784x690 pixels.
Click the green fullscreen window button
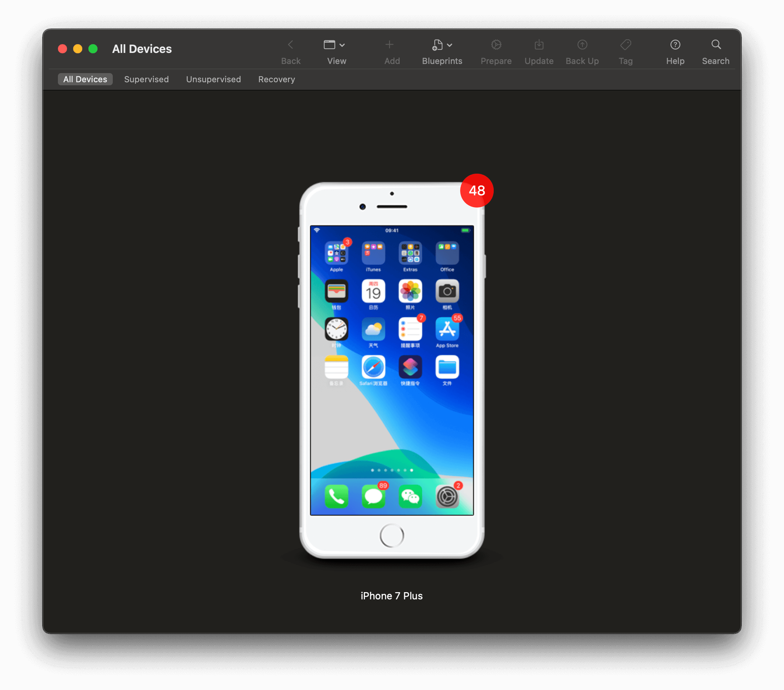click(x=93, y=49)
